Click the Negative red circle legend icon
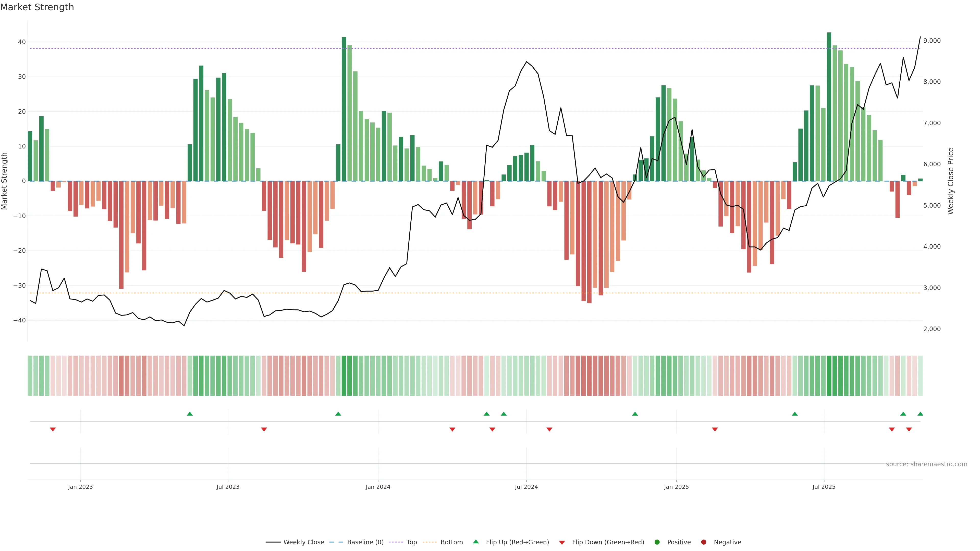This screenshot has width=980, height=551. click(703, 542)
